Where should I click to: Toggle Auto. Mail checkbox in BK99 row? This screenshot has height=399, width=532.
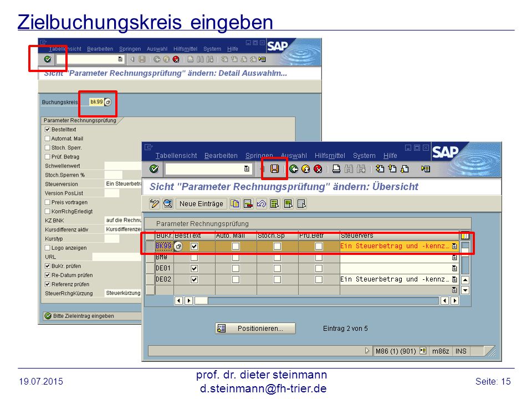click(x=236, y=246)
